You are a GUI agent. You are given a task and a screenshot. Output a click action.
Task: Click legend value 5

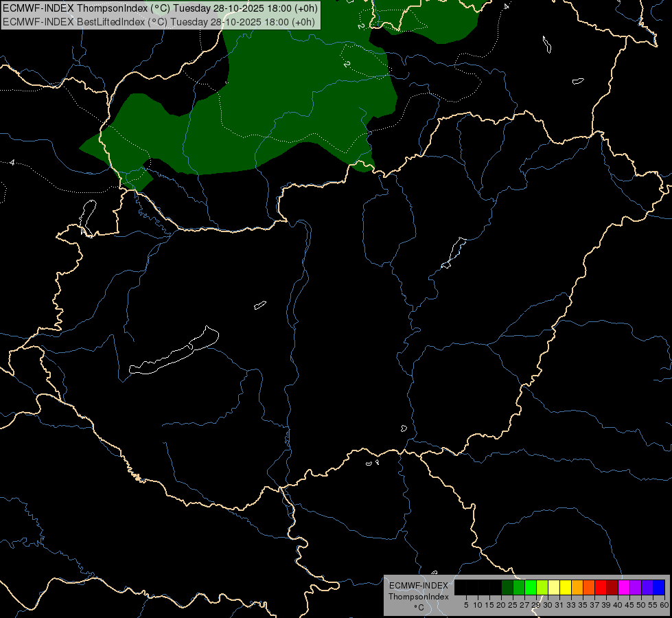coord(466,605)
